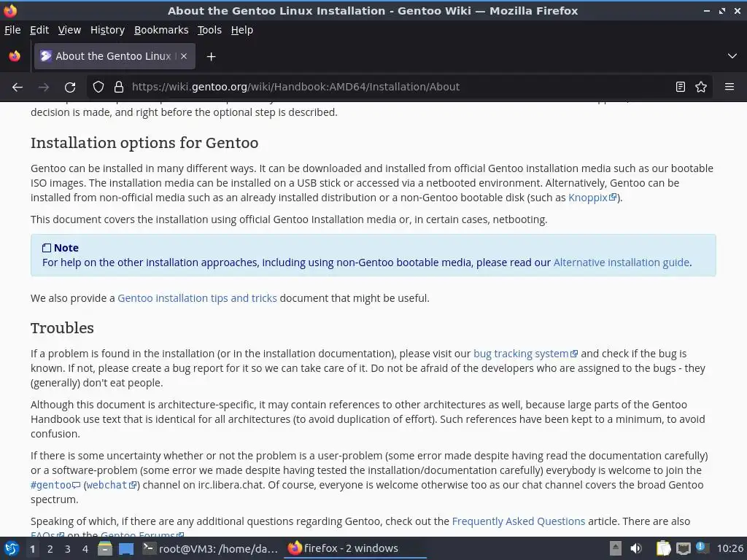Reload the current page
The height and width of the screenshot is (560, 747).
pos(70,87)
